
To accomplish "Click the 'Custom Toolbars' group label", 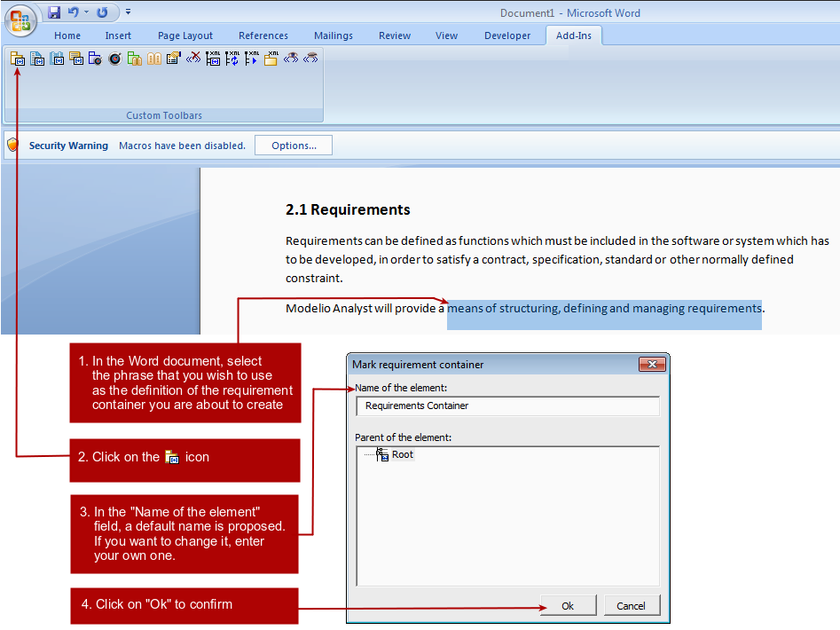I will pos(164,115).
